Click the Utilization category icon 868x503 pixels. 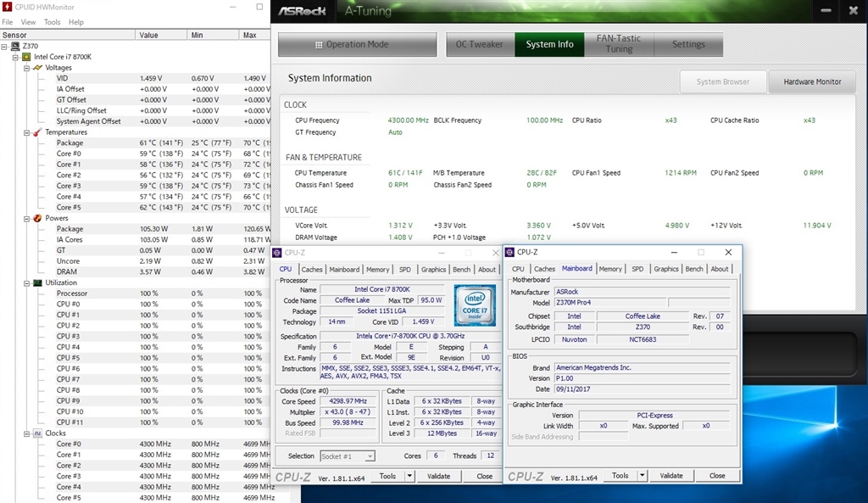[x=37, y=282]
